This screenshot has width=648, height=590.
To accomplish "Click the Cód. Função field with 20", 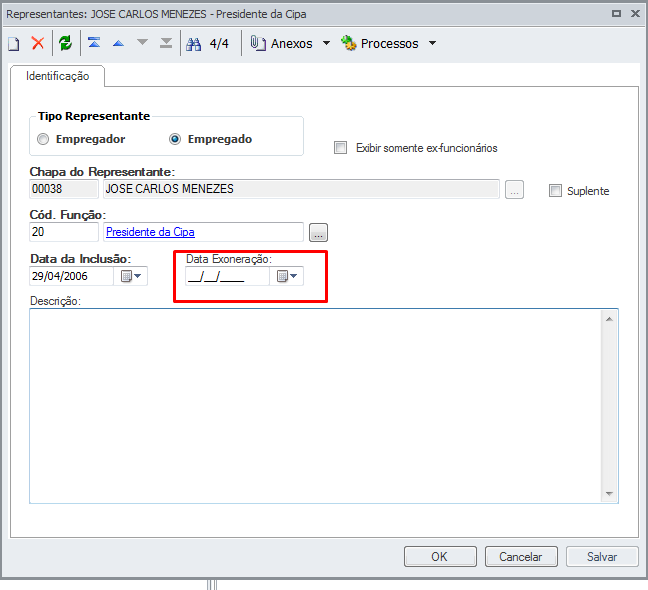I will click(x=64, y=232).
